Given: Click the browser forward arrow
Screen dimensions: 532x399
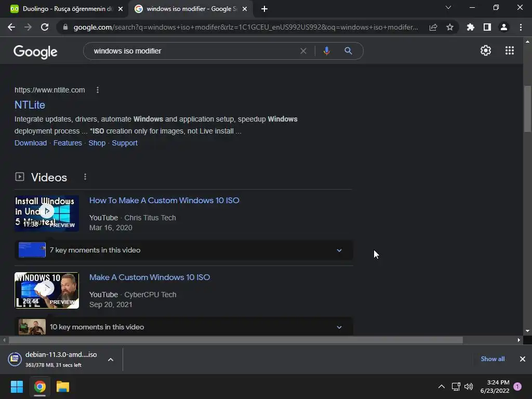Looking at the screenshot, I should (x=28, y=27).
